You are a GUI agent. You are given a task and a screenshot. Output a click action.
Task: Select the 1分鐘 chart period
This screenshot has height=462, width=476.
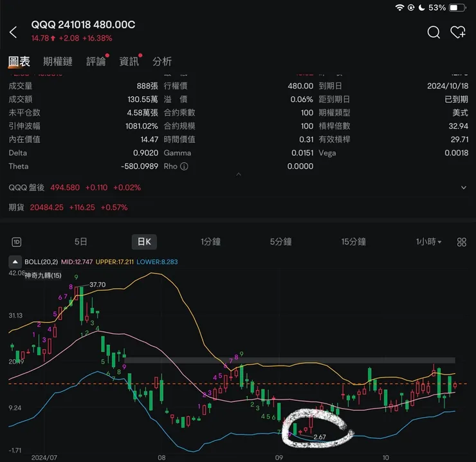(211, 242)
